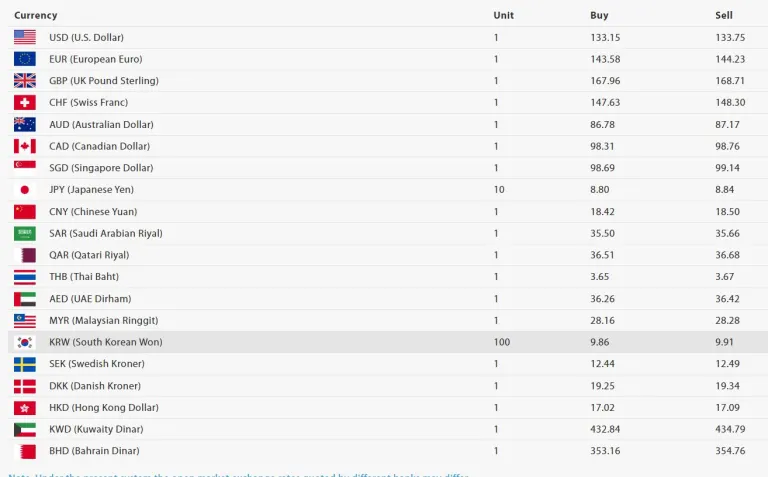Click the European Union flag icon

point(25,59)
